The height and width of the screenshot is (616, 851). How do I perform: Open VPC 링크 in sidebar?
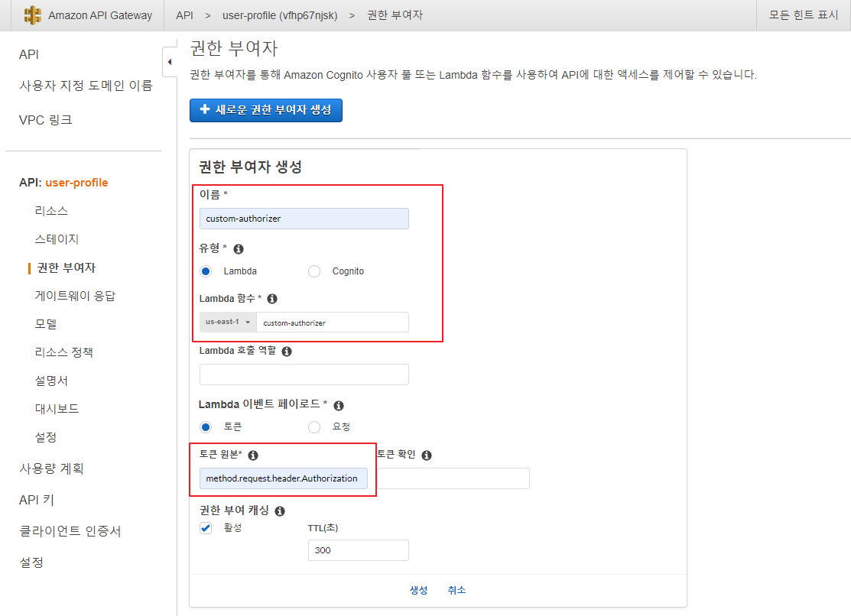[46, 120]
